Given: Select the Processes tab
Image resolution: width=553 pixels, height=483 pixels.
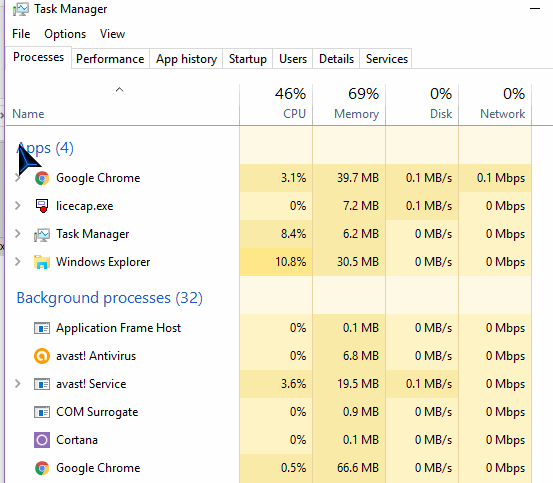Looking at the screenshot, I should pyautogui.click(x=38, y=57).
